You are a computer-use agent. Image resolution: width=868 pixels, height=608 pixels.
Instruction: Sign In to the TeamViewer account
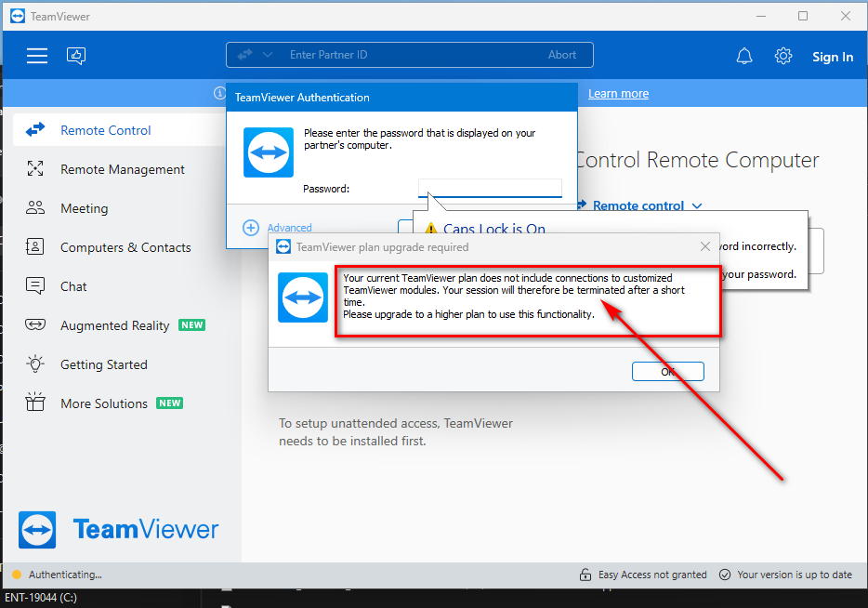pyautogui.click(x=833, y=57)
